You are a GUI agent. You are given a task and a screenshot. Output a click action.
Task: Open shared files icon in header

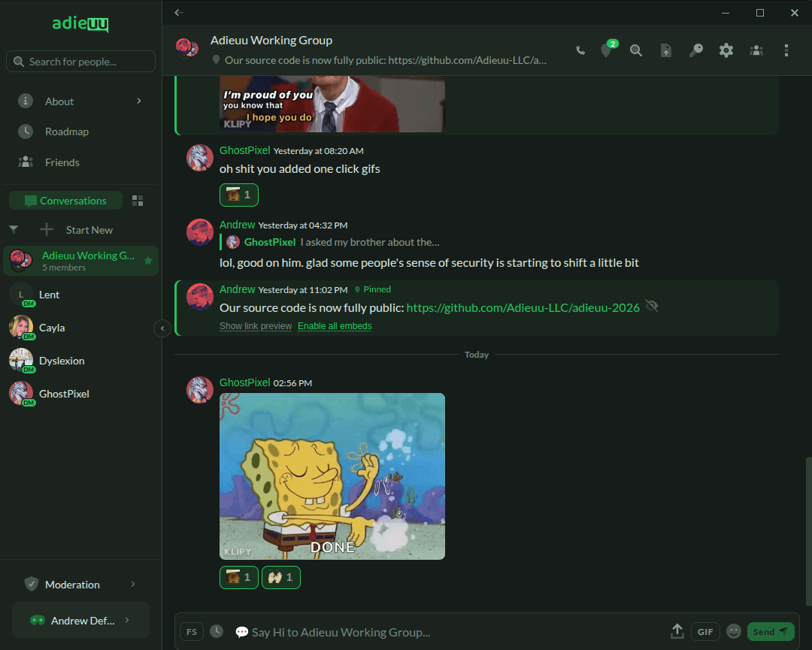(x=666, y=50)
